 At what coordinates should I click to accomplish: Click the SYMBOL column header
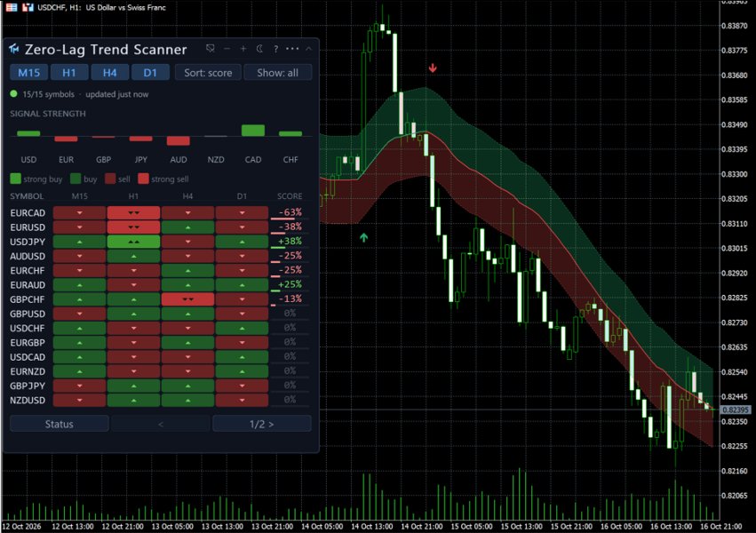tap(27, 196)
